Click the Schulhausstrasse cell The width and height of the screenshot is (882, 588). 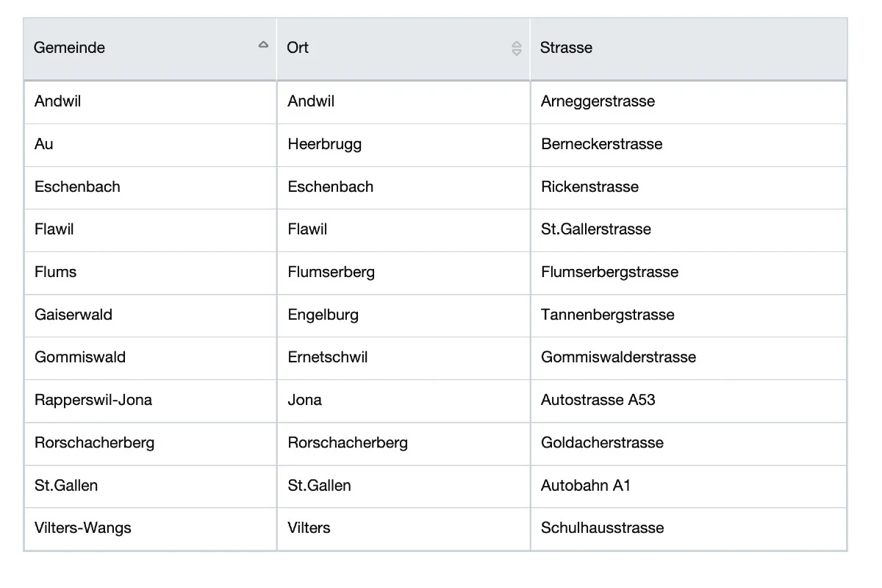pyautogui.click(x=689, y=528)
